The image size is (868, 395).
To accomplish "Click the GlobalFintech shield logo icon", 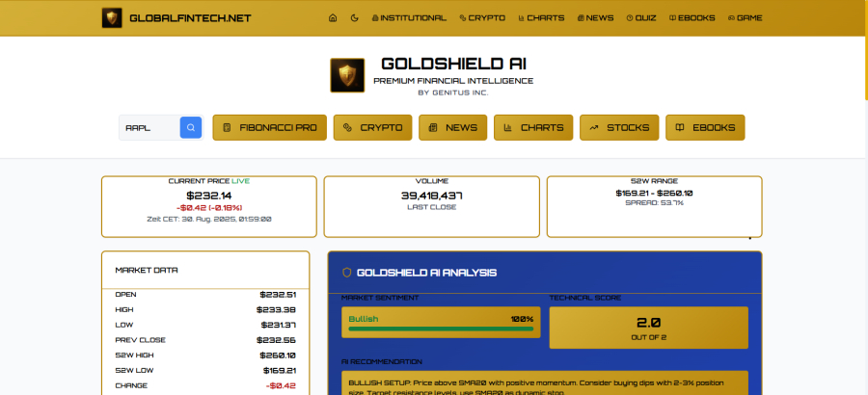I will pos(113,17).
